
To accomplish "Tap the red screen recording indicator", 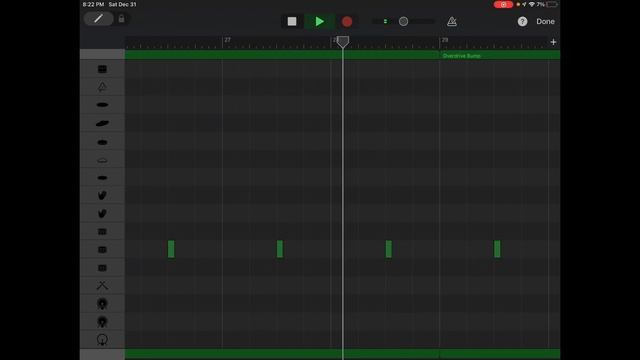I will pyautogui.click(x=503, y=4).
